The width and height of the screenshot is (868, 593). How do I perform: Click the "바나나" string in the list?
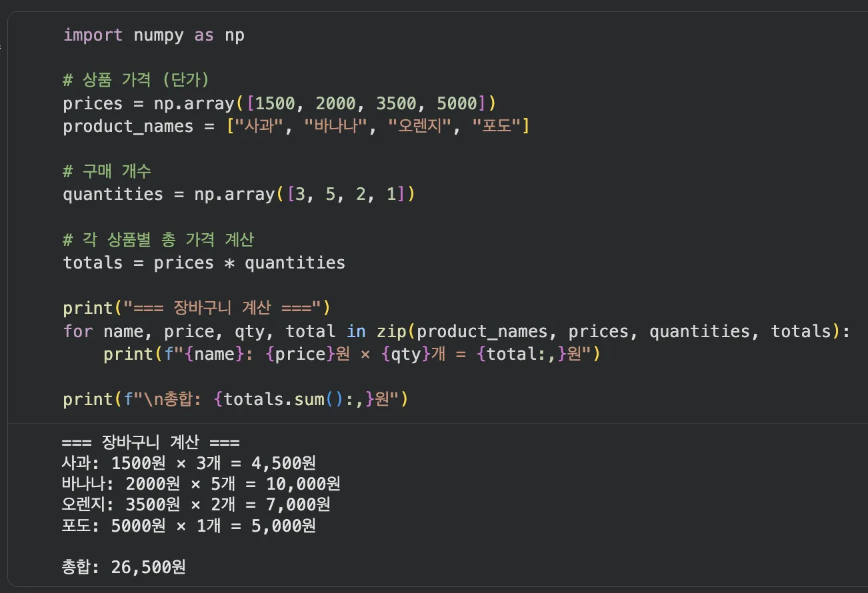337,126
